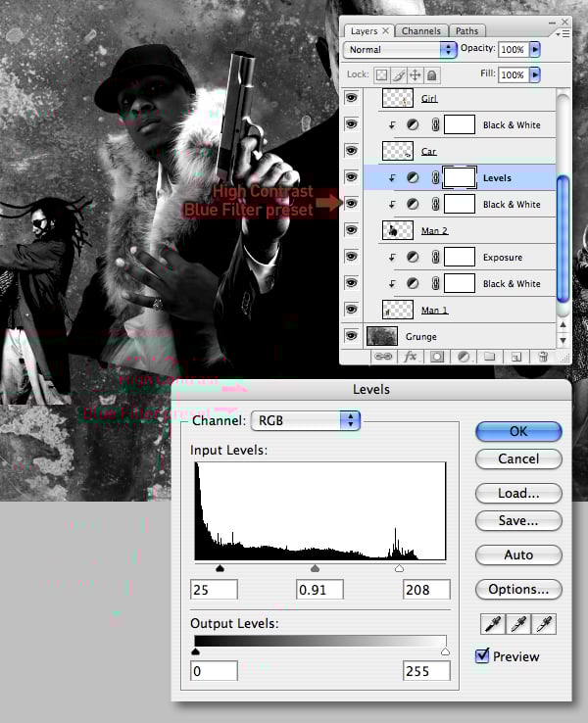Toggle visibility of the Exposure layer
The width and height of the screenshot is (588, 723).
click(352, 257)
